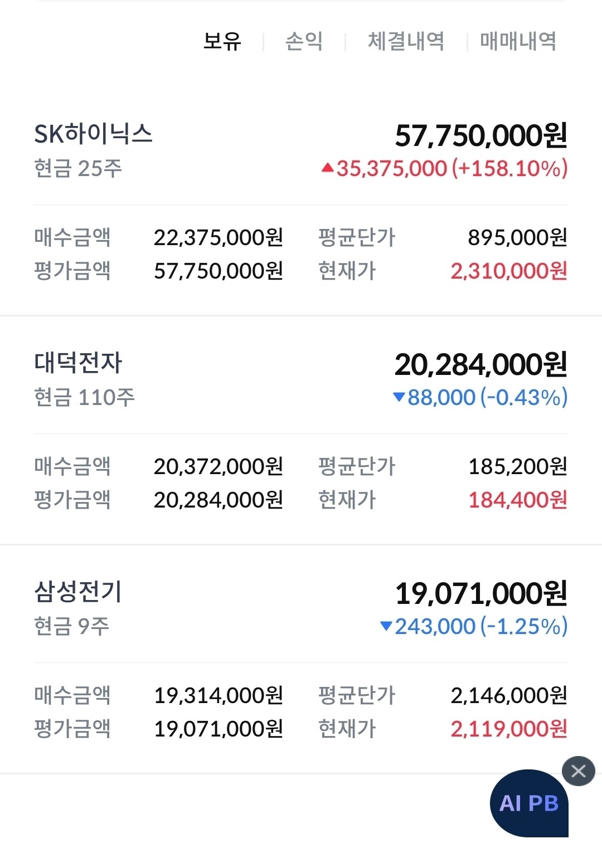Screen dimensions: 602x868
Task: Open SK하이닉스 stock details
Action: click(x=93, y=134)
